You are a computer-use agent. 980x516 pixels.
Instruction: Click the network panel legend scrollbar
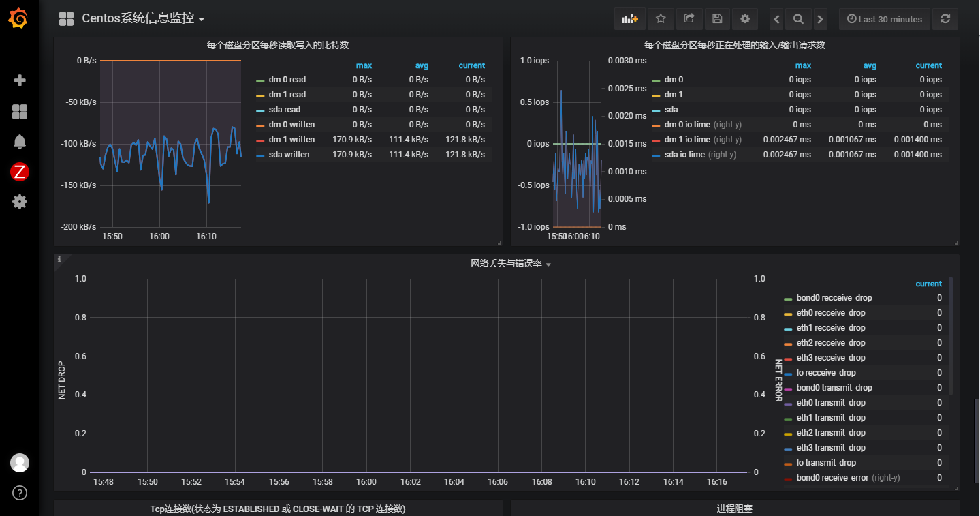tap(951, 334)
